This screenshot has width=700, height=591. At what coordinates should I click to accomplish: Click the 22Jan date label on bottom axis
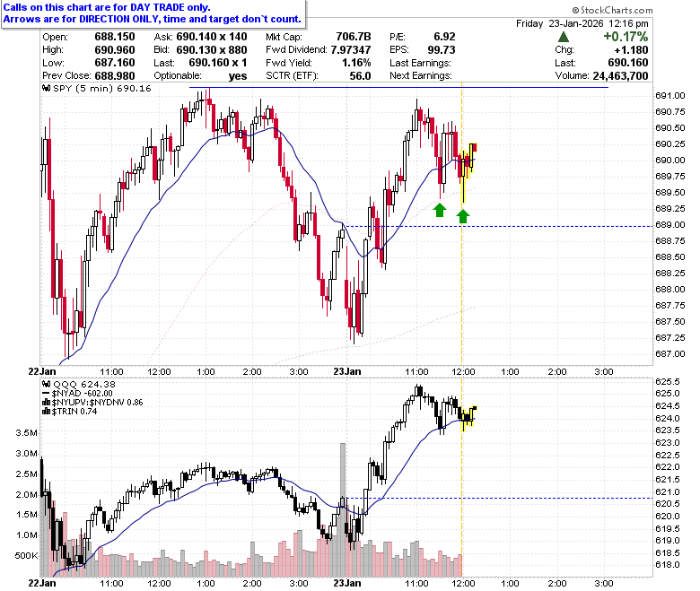42,583
